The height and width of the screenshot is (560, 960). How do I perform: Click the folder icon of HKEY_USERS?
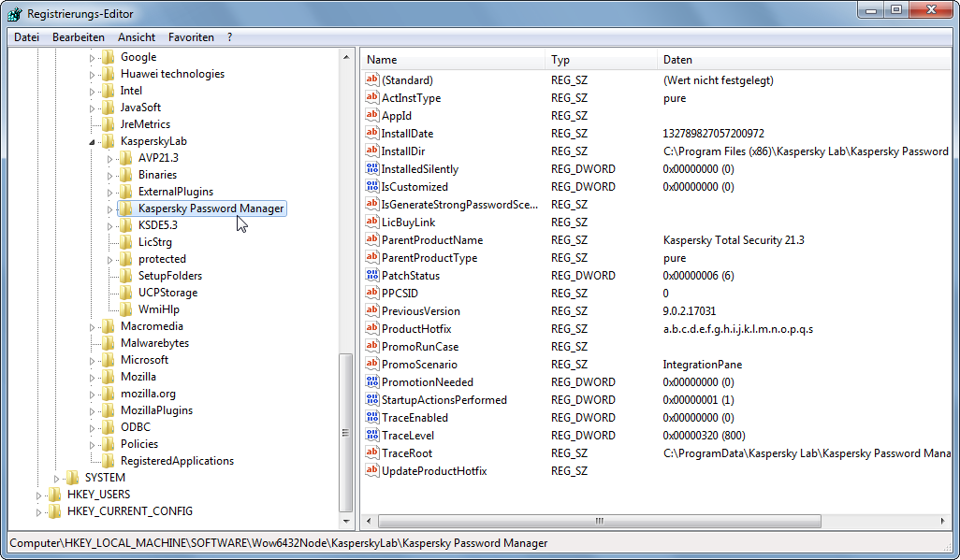click(x=54, y=494)
